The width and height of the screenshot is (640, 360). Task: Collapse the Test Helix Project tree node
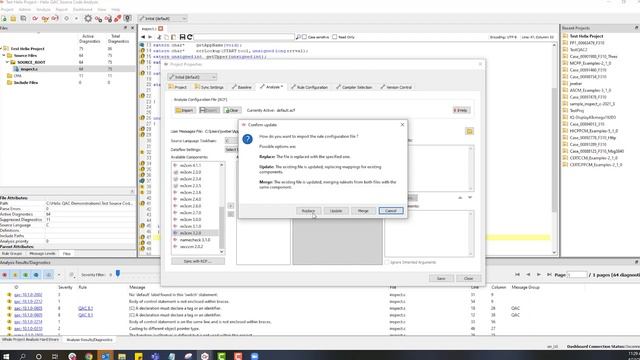[2, 49]
